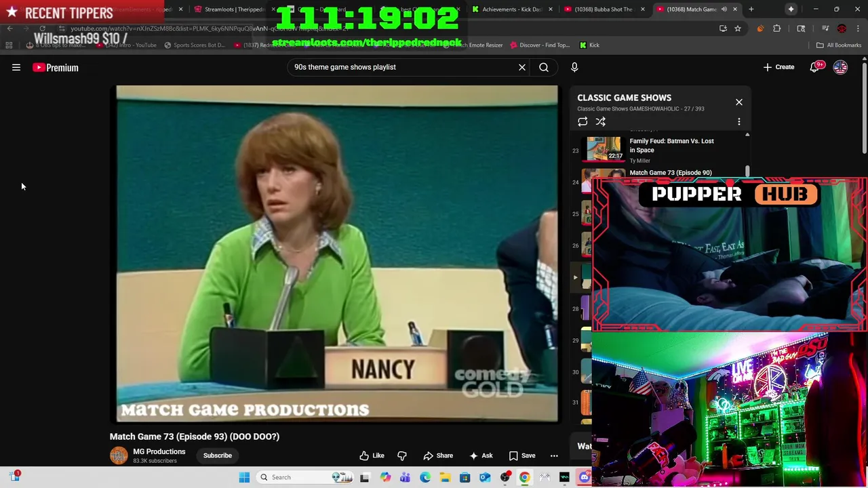Open the Kick bookmark
Viewport: 868px width, 488px height.
coord(589,45)
